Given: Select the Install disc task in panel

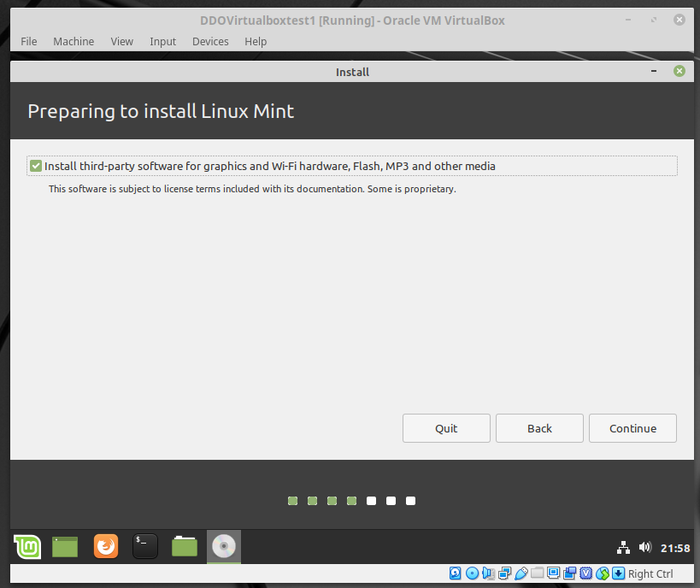Looking at the screenshot, I should tap(224, 546).
